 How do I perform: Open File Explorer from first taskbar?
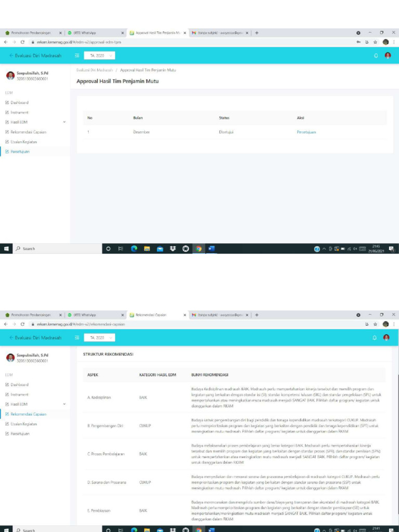tap(147, 248)
